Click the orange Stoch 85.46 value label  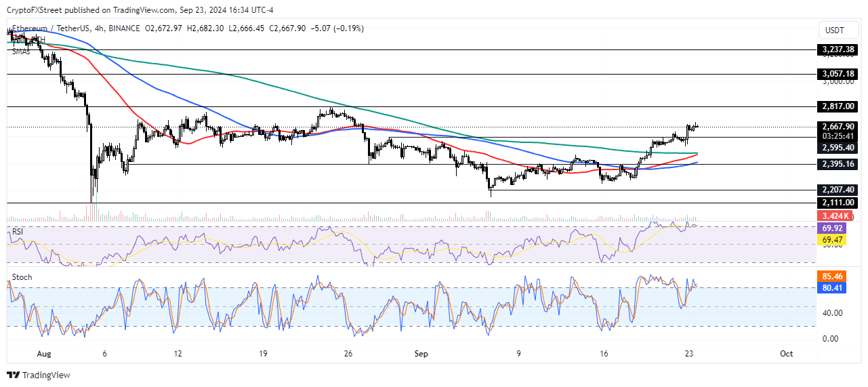click(x=835, y=277)
